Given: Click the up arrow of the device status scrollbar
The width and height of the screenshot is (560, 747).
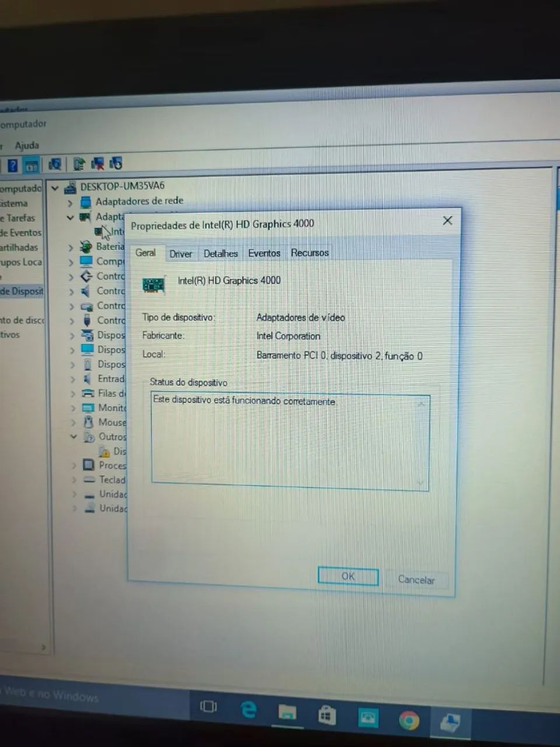Looking at the screenshot, I should 421,403.
